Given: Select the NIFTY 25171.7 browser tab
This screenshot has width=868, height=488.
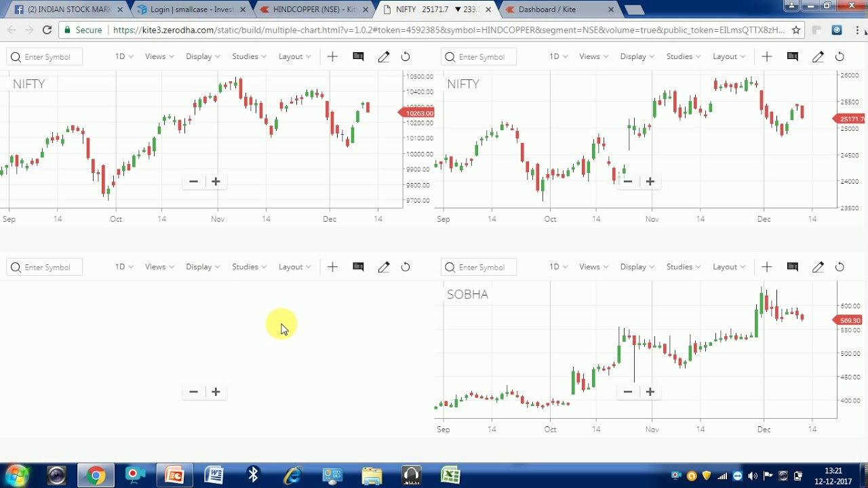Looking at the screenshot, I should pos(437,9).
